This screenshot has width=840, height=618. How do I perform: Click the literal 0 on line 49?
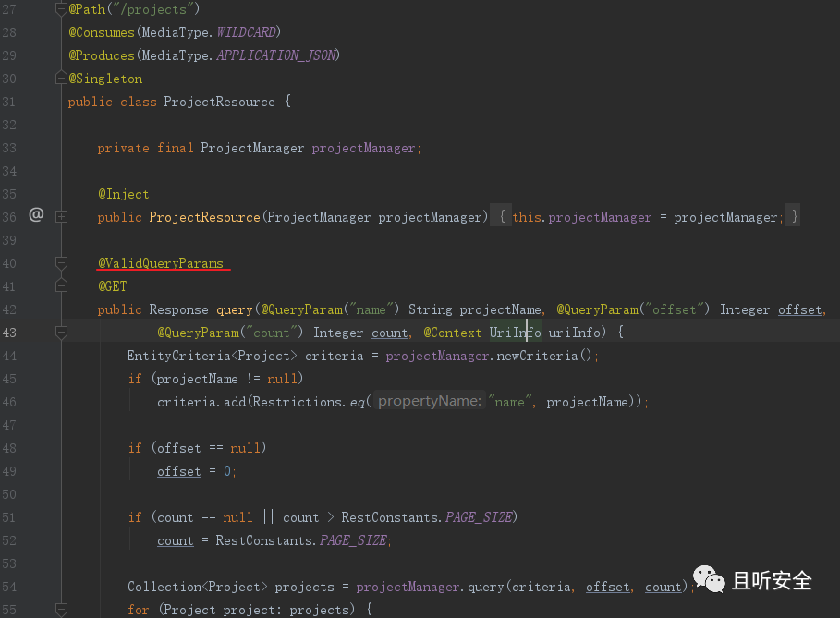(x=227, y=471)
